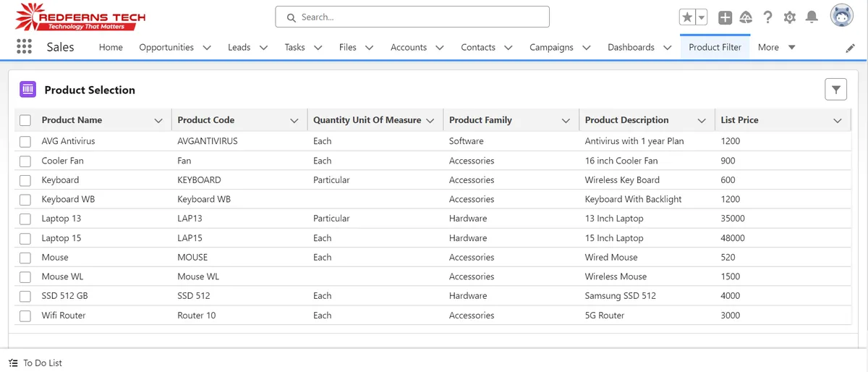
Task: Click the Redferns Tech logo
Action: coord(80,17)
